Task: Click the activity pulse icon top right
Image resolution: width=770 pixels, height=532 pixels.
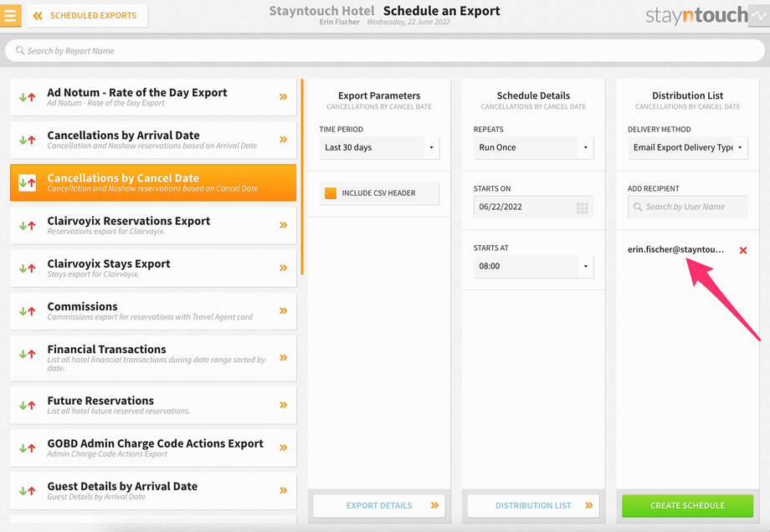Action: pos(759,16)
